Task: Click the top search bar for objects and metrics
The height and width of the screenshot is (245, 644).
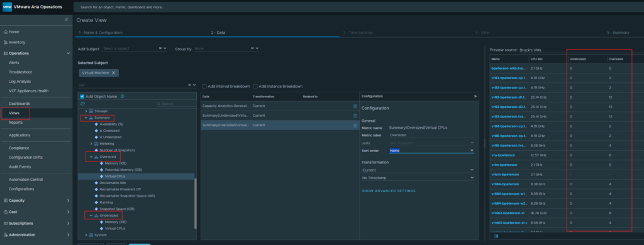Action: [x=357, y=7]
